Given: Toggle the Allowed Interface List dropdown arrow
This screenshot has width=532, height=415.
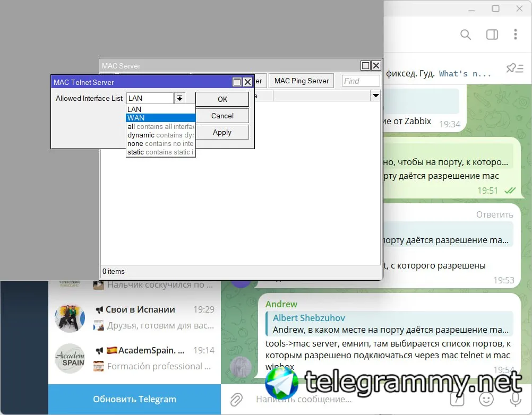Looking at the screenshot, I should click(179, 98).
